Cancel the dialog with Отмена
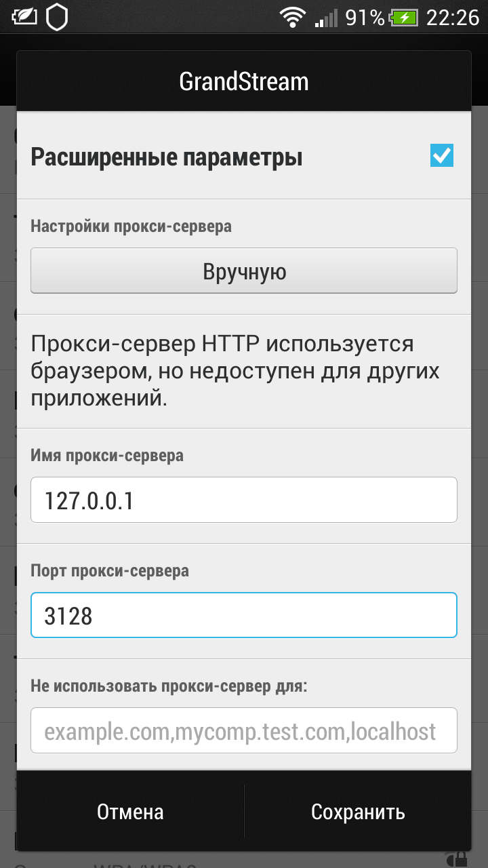 coord(130,812)
